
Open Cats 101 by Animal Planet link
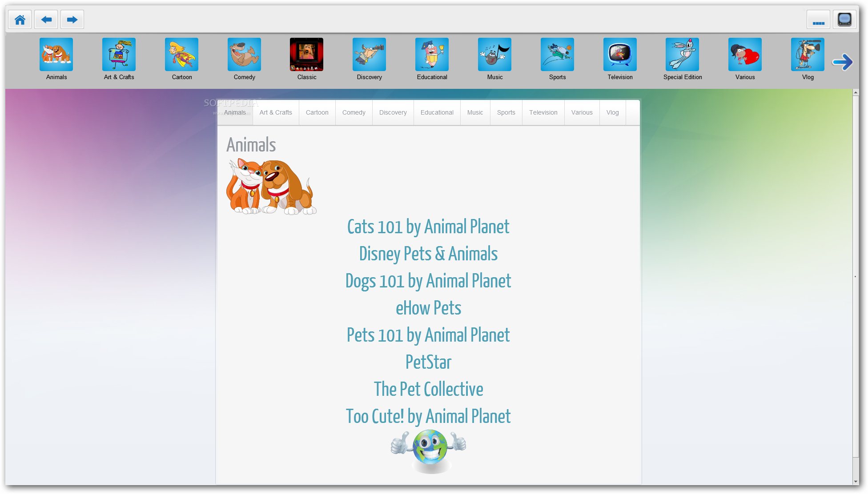pyautogui.click(x=428, y=227)
